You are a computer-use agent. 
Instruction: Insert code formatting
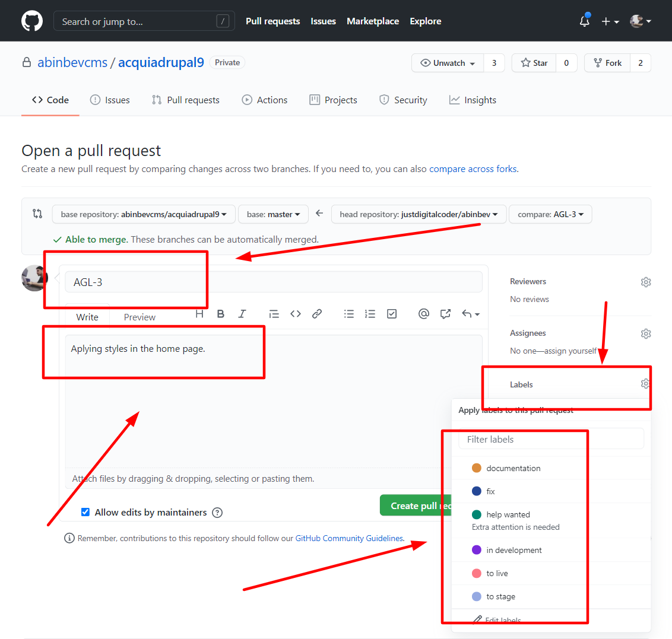point(295,314)
